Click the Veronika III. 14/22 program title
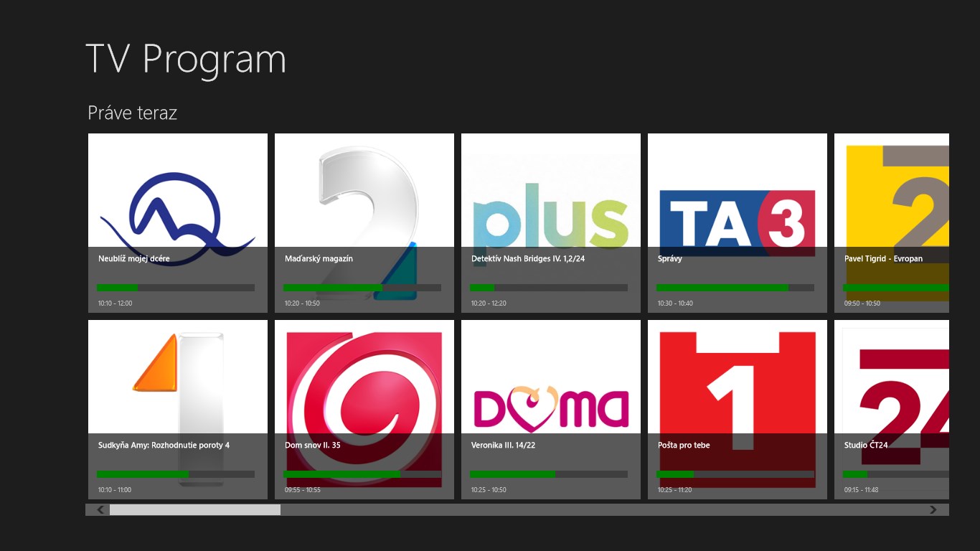The image size is (980, 551). [503, 445]
